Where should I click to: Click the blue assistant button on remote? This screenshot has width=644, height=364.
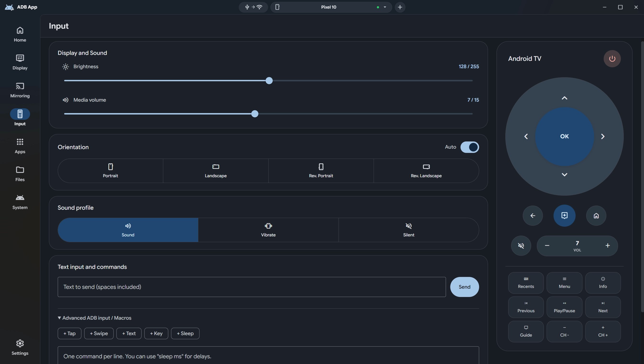(x=564, y=215)
